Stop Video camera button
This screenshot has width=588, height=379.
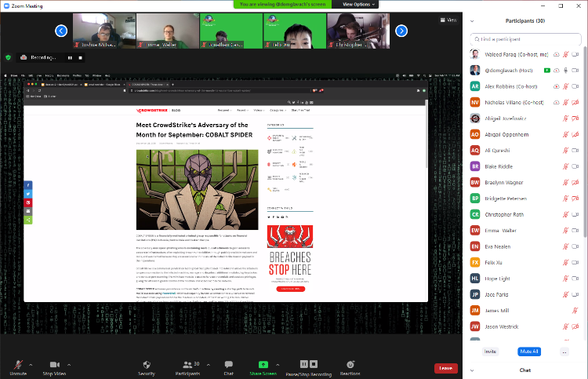(x=54, y=367)
